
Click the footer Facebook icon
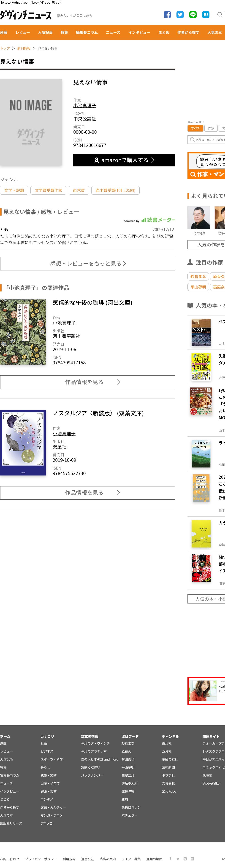170,859
